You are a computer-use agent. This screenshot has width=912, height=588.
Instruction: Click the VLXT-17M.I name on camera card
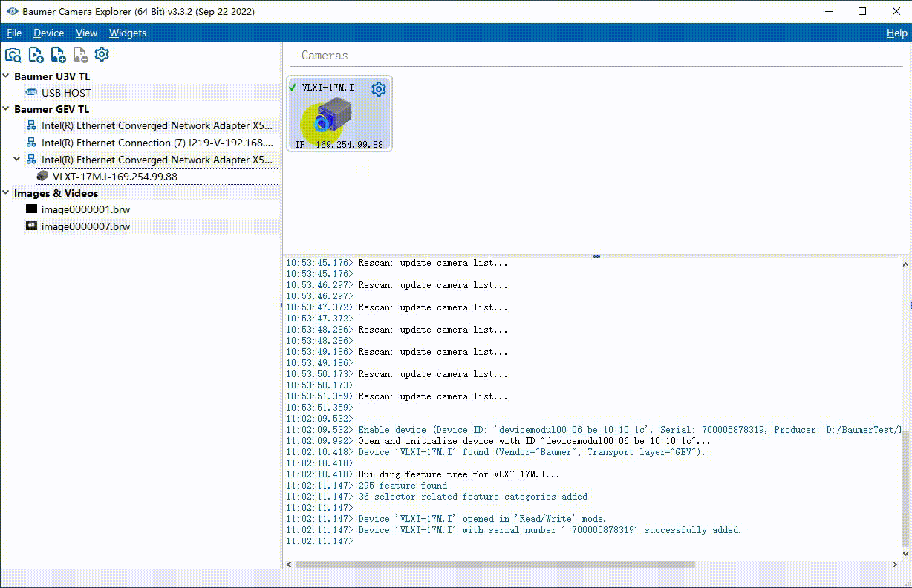pyautogui.click(x=328, y=88)
